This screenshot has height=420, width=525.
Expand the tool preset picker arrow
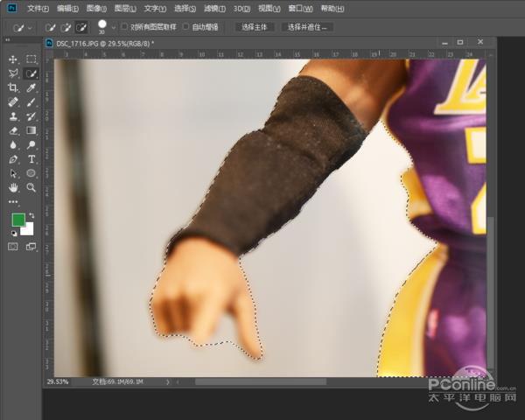point(31,27)
